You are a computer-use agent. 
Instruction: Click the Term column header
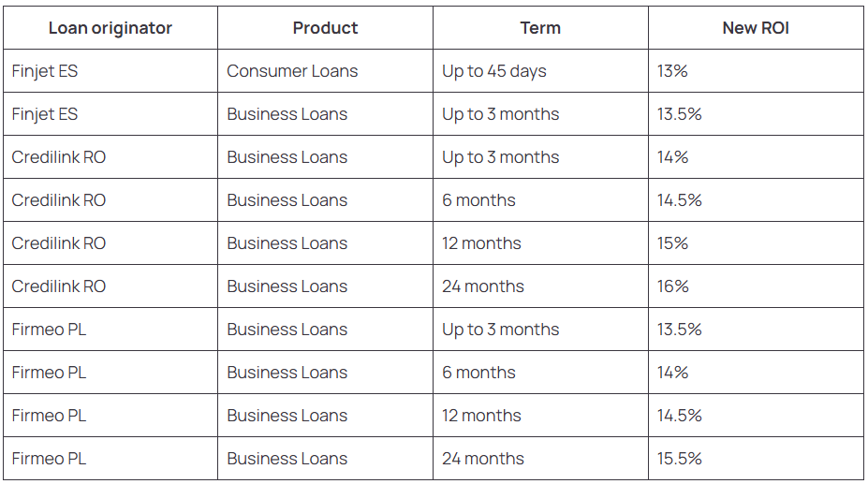540,28
